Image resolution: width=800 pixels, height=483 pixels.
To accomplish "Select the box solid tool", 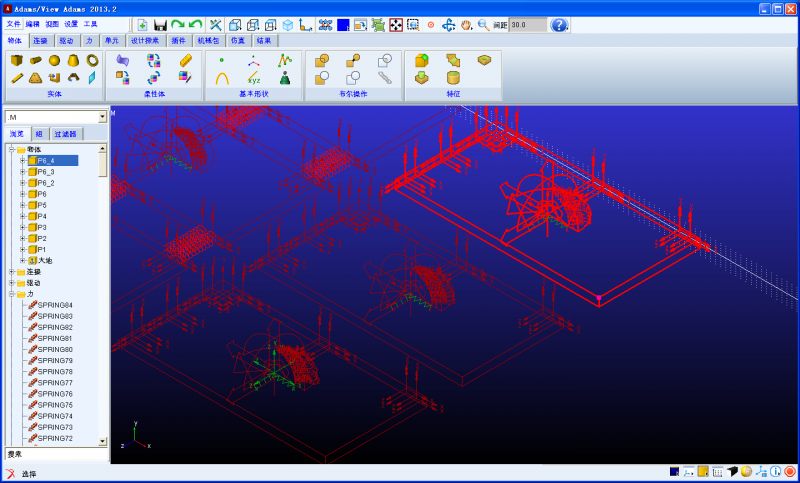I will pyautogui.click(x=16, y=61).
